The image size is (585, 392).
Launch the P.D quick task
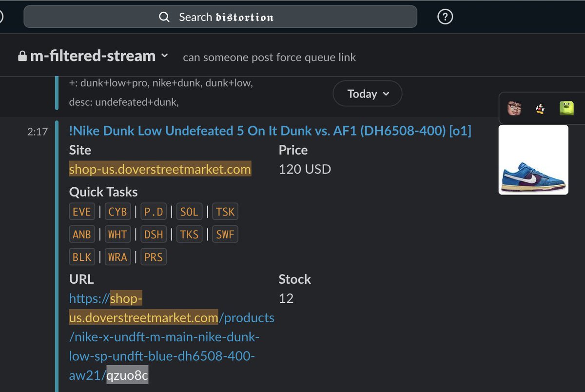pos(154,212)
